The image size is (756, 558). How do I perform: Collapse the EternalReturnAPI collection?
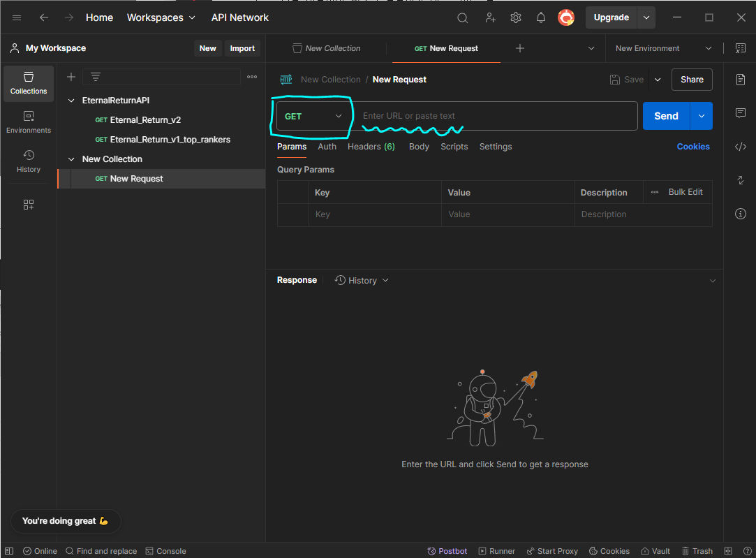tap(71, 101)
